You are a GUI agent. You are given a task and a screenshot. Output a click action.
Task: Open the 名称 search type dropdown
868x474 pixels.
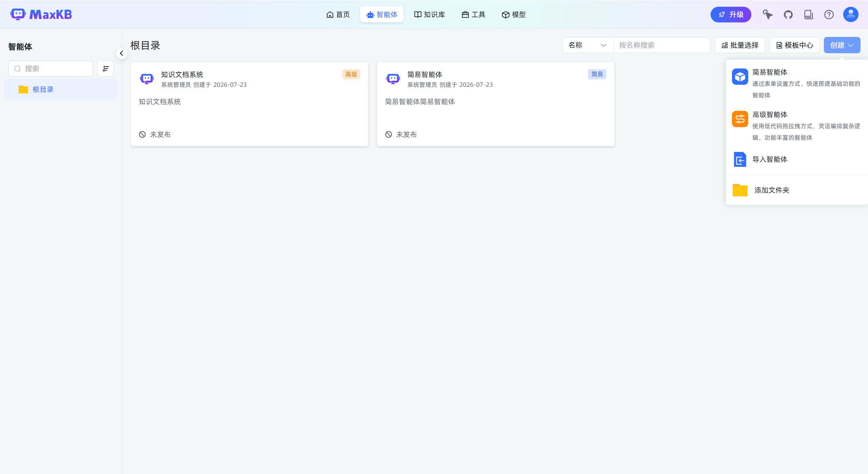[587, 45]
